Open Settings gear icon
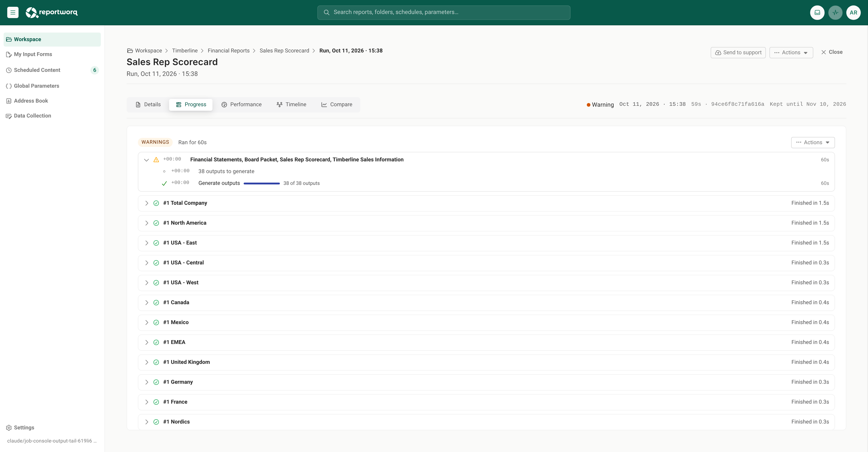 pyautogui.click(x=9, y=428)
